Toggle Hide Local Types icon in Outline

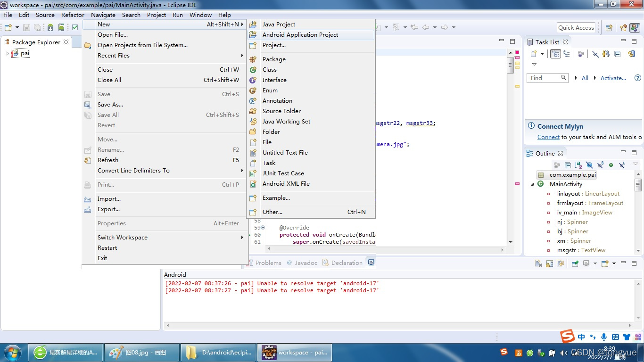tap(622, 165)
